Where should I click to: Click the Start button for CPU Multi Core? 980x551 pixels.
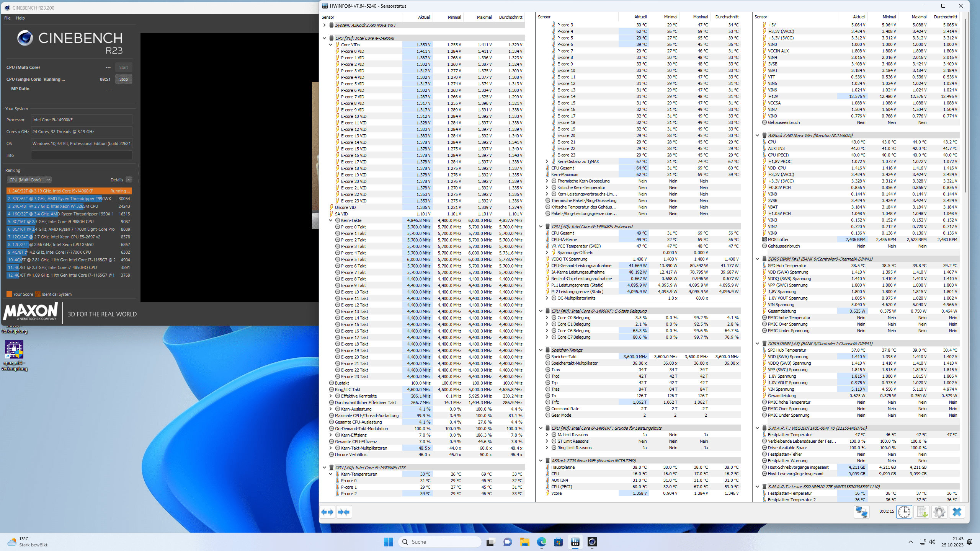(124, 67)
